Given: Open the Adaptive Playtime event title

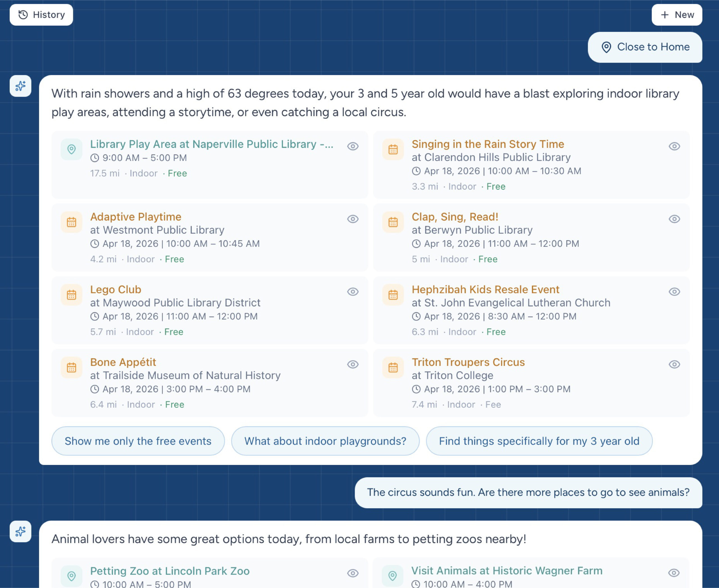Looking at the screenshot, I should click(136, 217).
